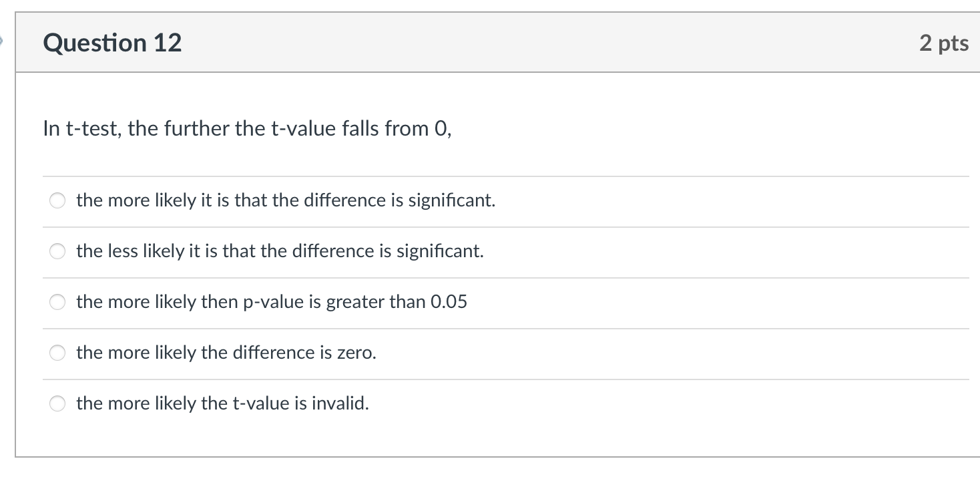Click the '2 pts' point value label

tap(945, 42)
